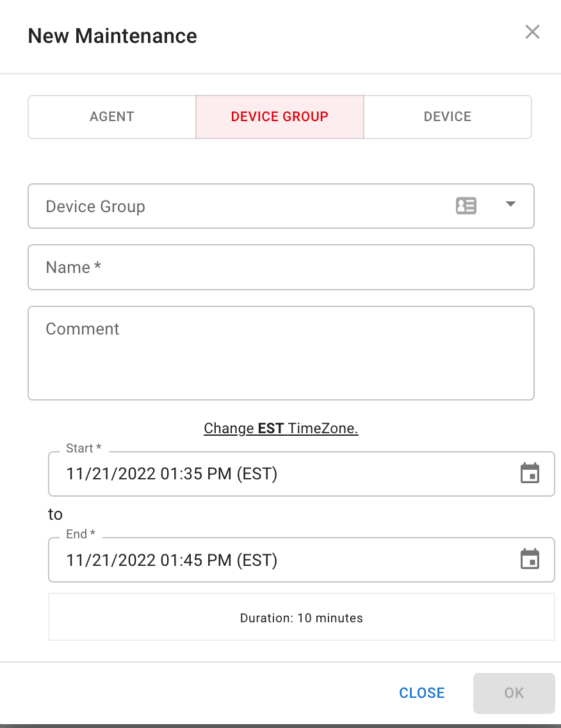The width and height of the screenshot is (561, 728).
Task: Close the New Maintenance dialog with X
Action: pos(532,32)
